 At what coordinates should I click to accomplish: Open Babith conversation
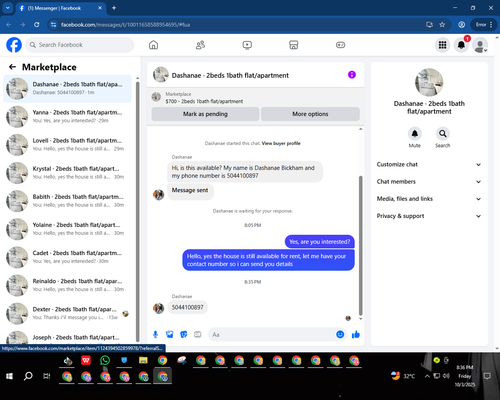coord(67,201)
